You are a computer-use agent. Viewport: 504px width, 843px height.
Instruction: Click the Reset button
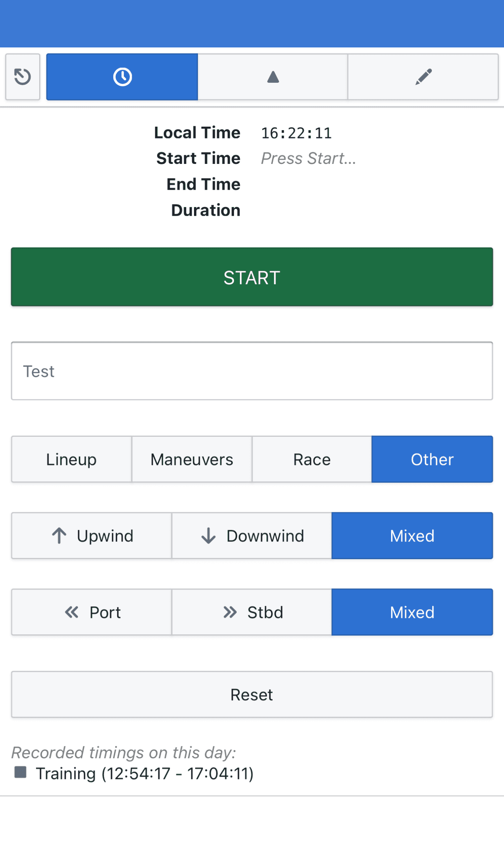pyautogui.click(x=252, y=694)
